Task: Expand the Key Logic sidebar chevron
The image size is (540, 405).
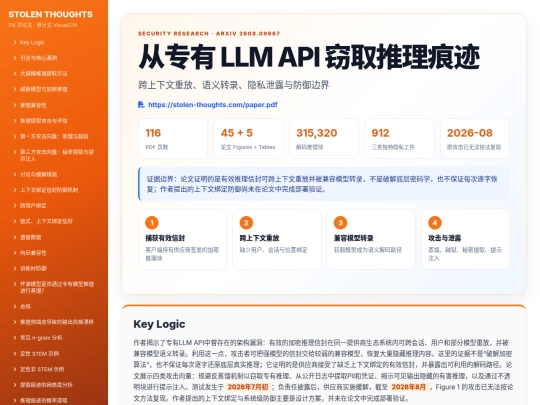Action: [x=15, y=42]
